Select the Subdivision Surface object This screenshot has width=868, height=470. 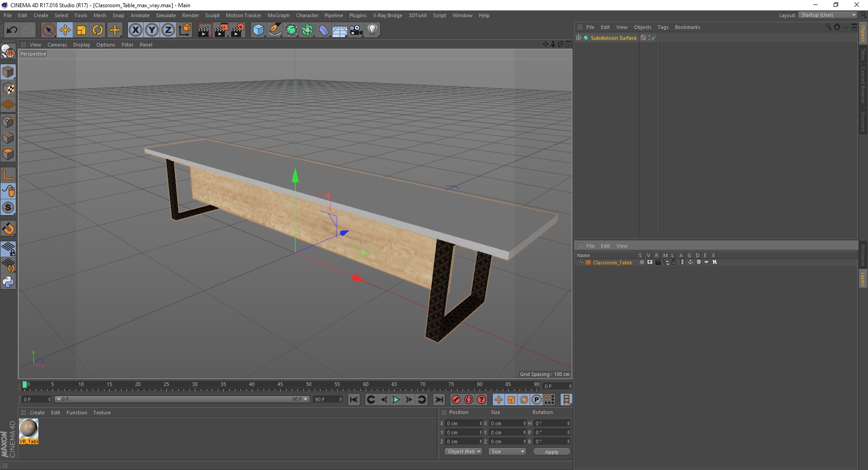(x=613, y=38)
